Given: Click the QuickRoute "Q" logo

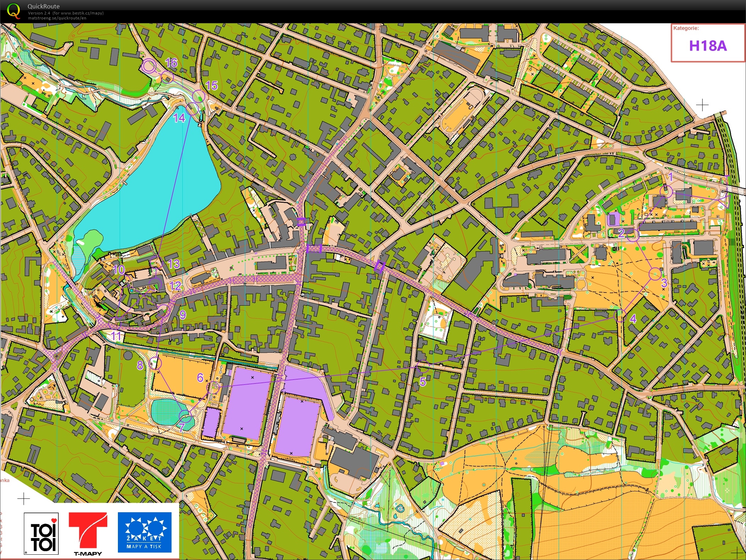Looking at the screenshot, I should tap(14, 11).
